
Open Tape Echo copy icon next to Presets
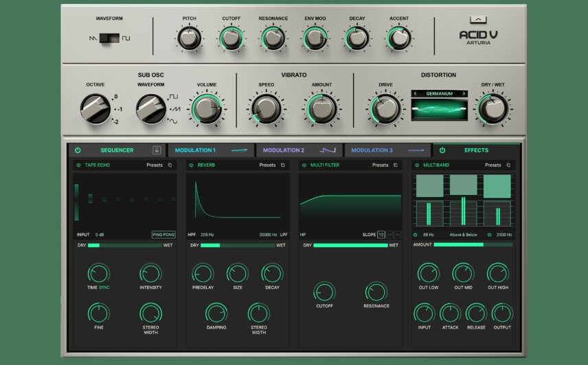pos(170,165)
